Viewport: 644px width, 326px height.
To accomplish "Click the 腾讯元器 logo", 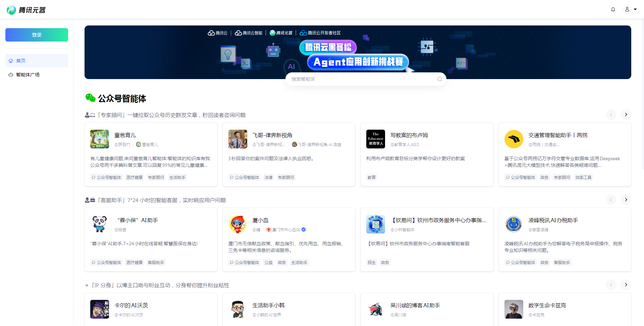I will 26,9.
